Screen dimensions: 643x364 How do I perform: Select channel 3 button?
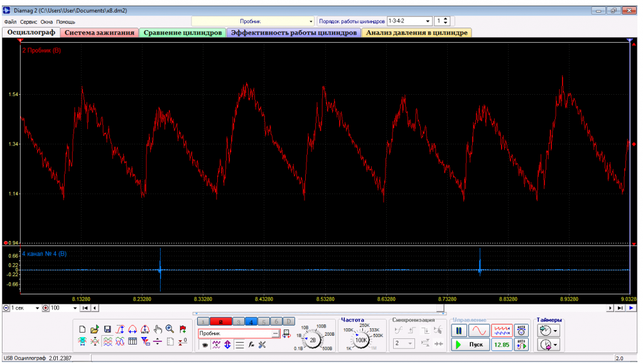239,322
